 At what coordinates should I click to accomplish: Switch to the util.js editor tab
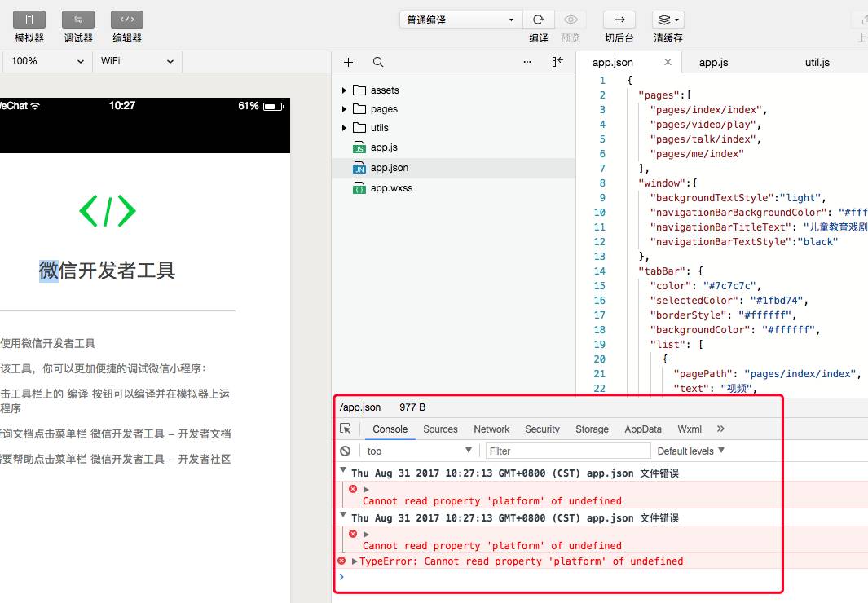[x=817, y=63]
